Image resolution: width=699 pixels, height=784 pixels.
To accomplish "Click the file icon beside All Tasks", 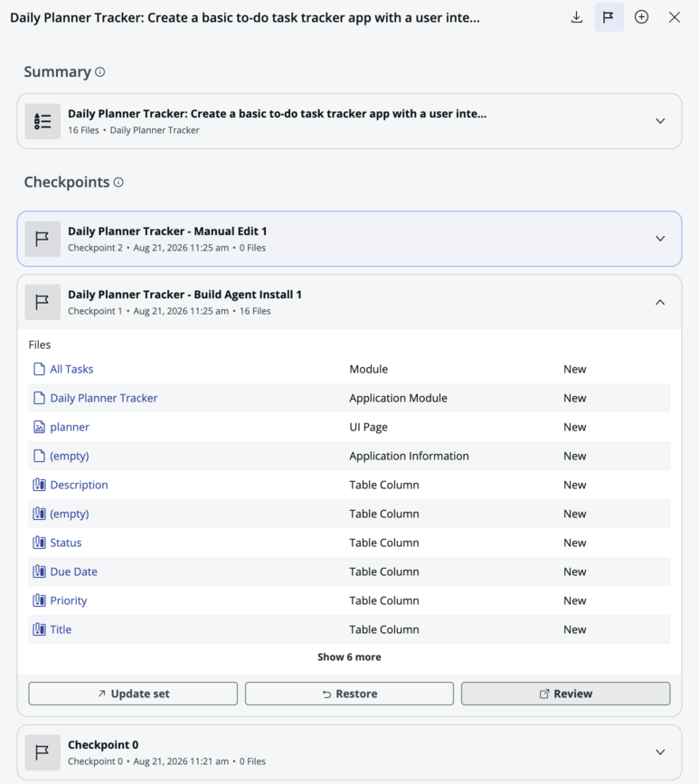I will pos(39,369).
